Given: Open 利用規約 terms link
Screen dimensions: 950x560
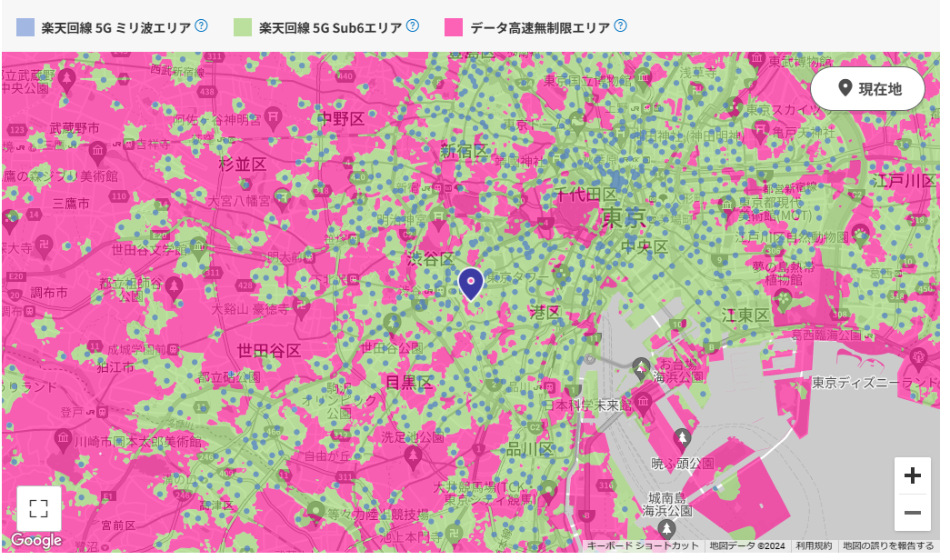Looking at the screenshot, I should (x=814, y=546).
